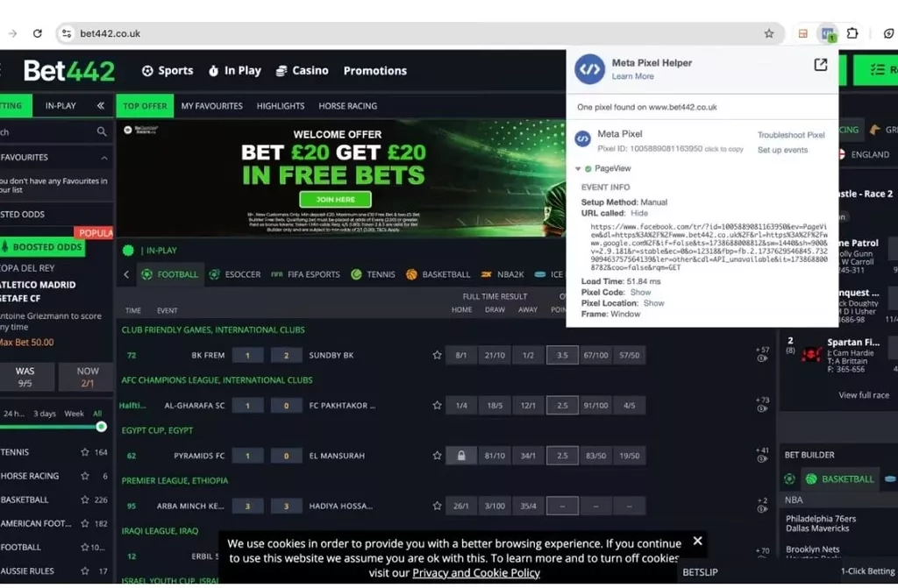This screenshot has height=588, width=898.
Task: Favourite the Pyramids FC vs El Mansurah match
Action: [437, 456]
